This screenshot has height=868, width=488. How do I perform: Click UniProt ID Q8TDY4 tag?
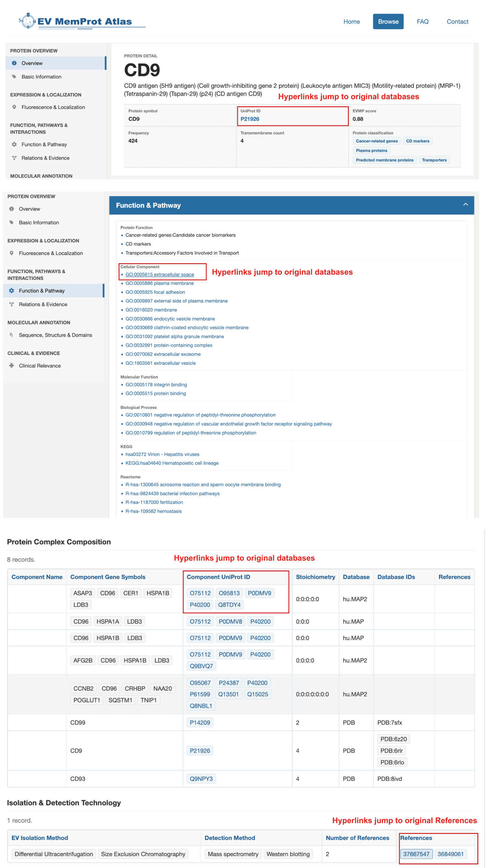pyautogui.click(x=229, y=605)
